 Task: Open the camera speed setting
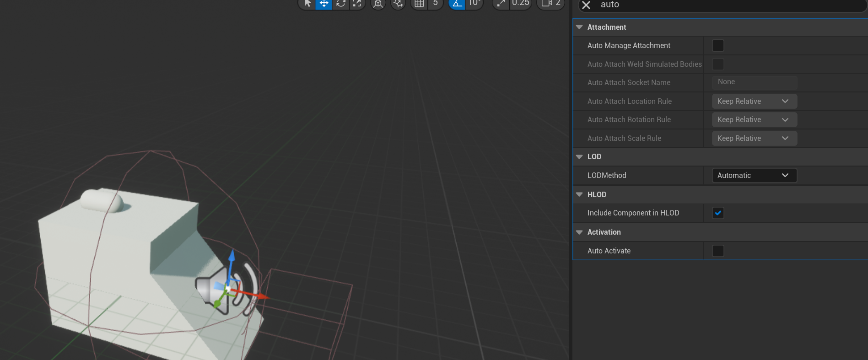coord(551,4)
